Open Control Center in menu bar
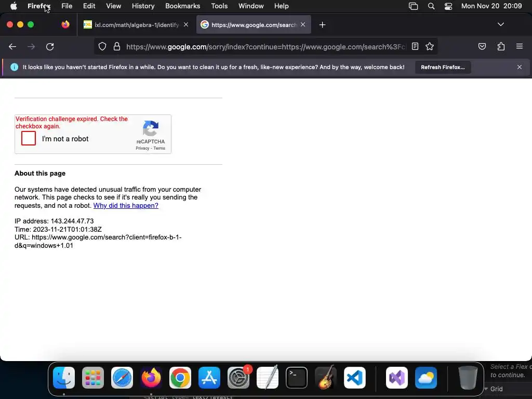 448,6
